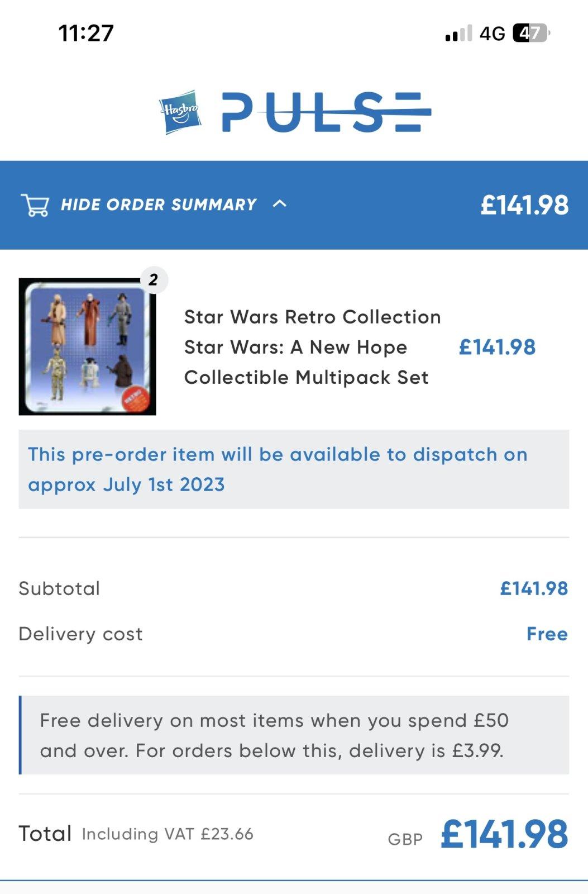Tap the shopping cart icon
The image size is (588, 894).
point(35,205)
